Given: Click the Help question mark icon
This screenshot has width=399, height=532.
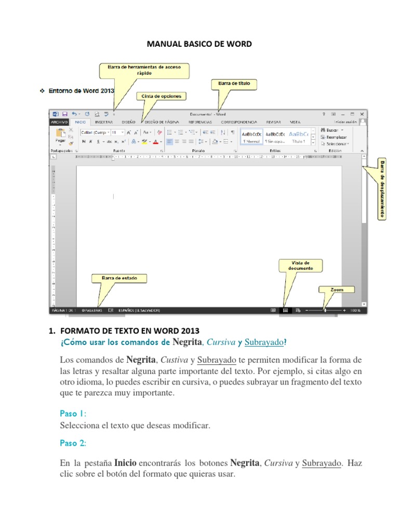Looking at the screenshot, I should 324,114.
